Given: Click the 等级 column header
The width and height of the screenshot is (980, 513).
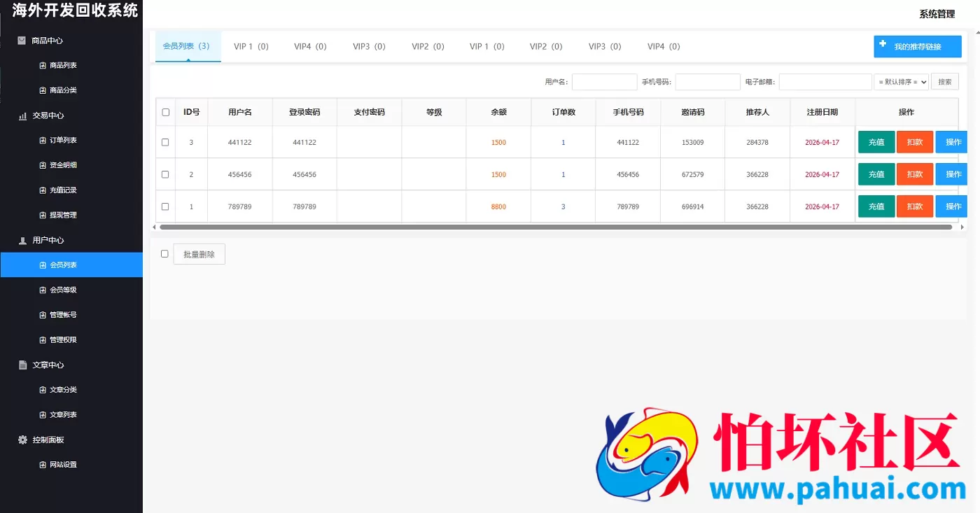Looking at the screenshot, I should [434, 112].
